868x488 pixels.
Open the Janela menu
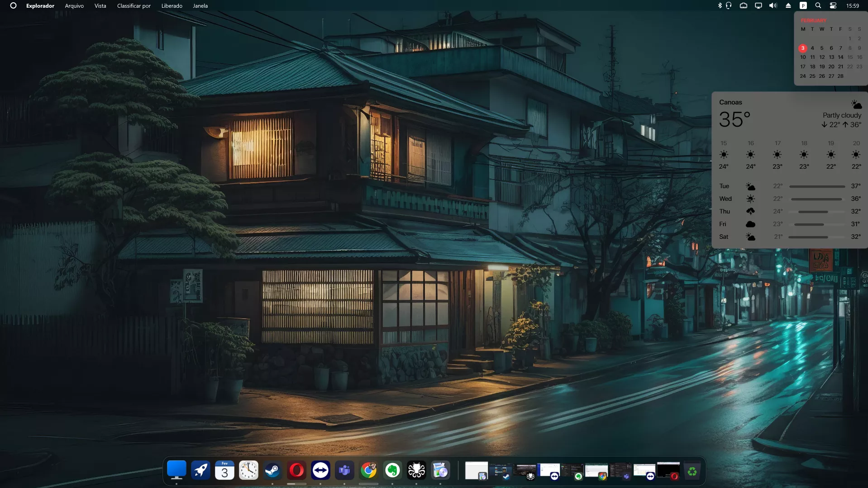pyautogui.click(x=200, y=6)
